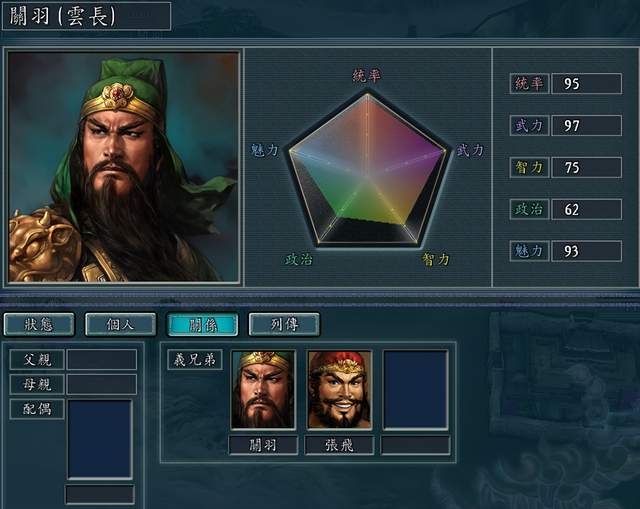Screen dimensions: 640x509
Task: Click the empty 配偶 spouse portrait slot
Action: (x=100, y=439)
